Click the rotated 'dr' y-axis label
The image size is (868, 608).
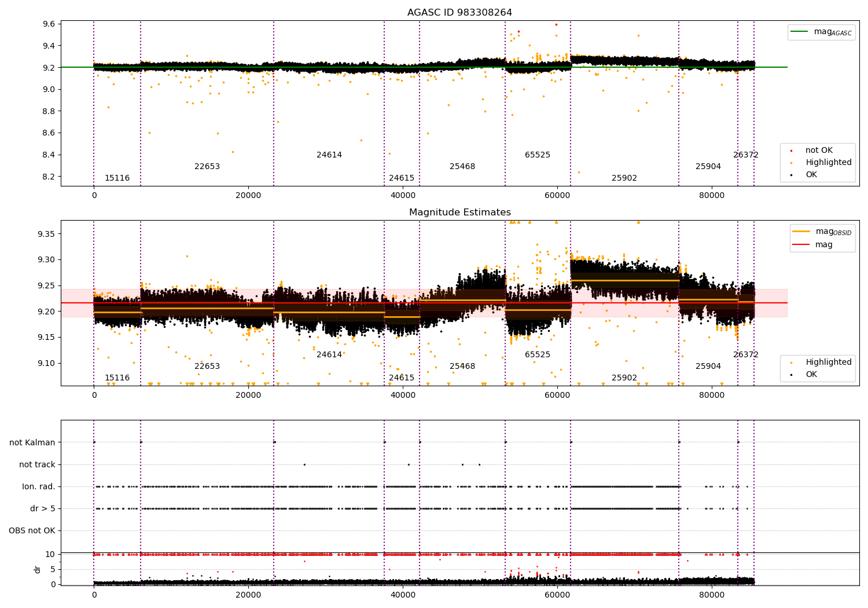(38, 570)
